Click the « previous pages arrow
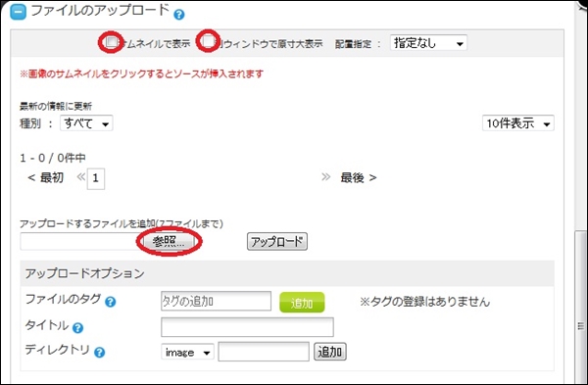 coord(80,176)
